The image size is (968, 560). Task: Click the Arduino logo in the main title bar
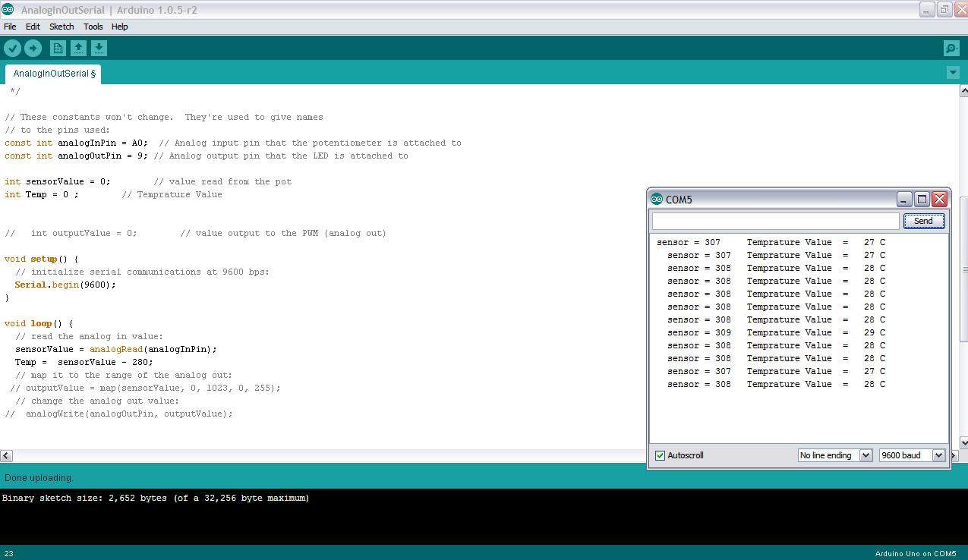8,10
